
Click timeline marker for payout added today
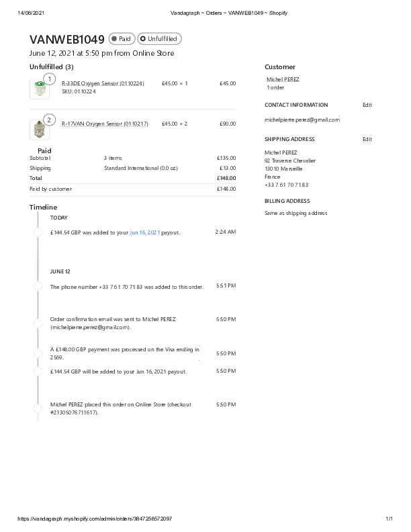[38, 232]
